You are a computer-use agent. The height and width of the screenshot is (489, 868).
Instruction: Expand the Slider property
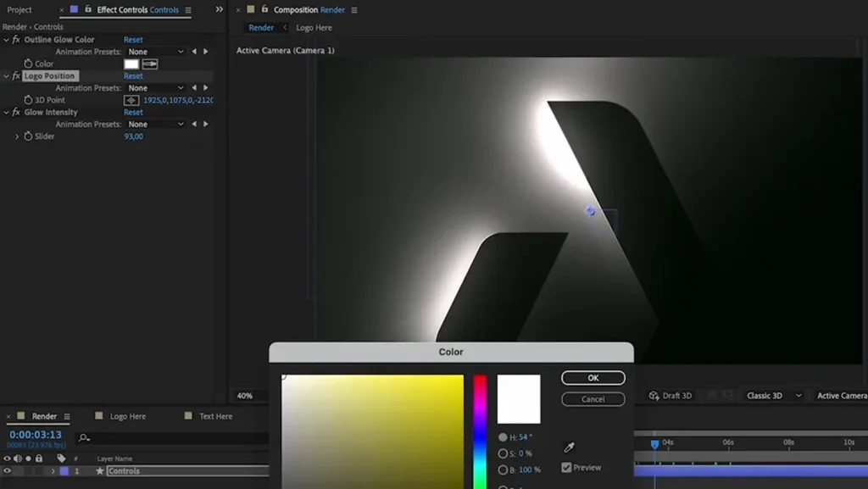17,136
